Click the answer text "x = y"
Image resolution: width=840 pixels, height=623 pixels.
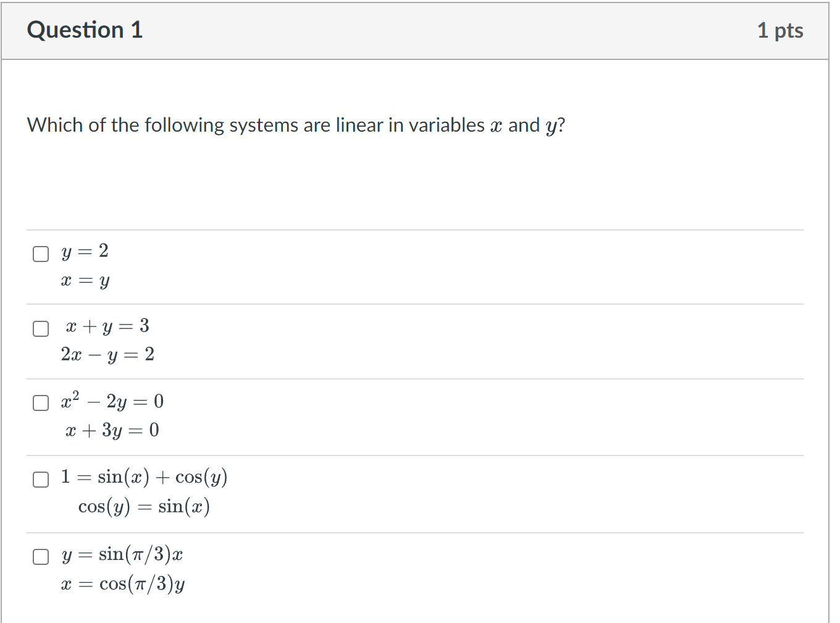(85, 280)
